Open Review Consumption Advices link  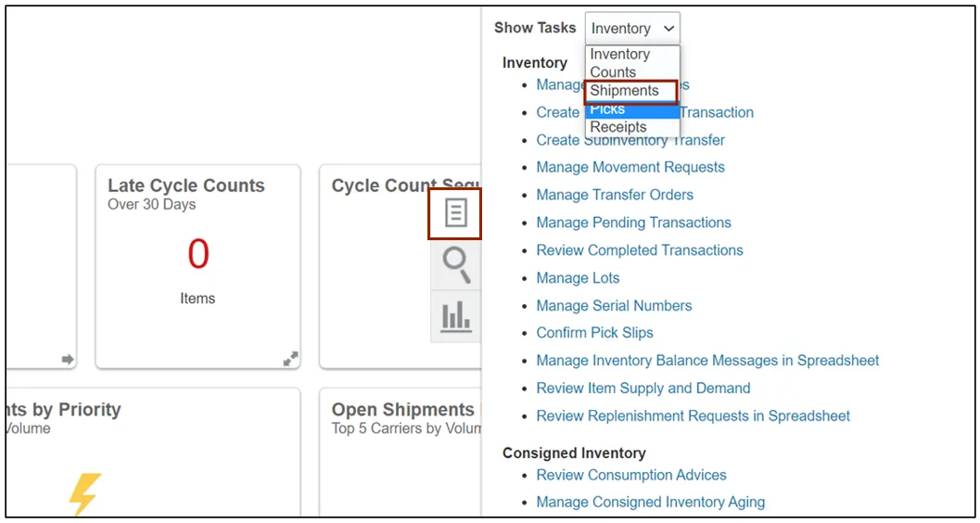[631, 475]
